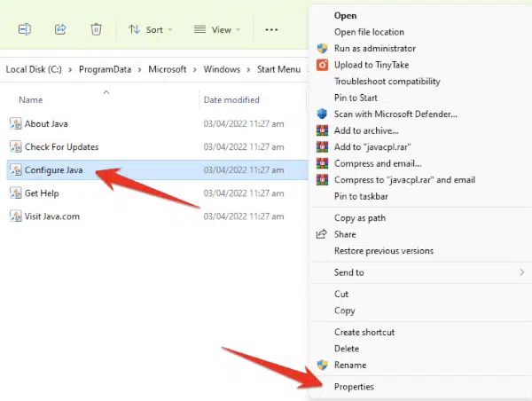Click WinRAR icon beside Compress and email
The width and height of the screenshot is (532, 401).
coord(322,163)
